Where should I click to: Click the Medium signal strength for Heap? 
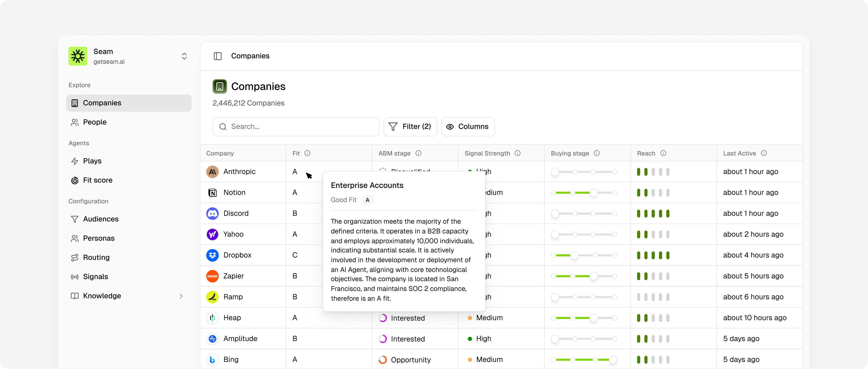pyautogui.click(x=485, y=318)
